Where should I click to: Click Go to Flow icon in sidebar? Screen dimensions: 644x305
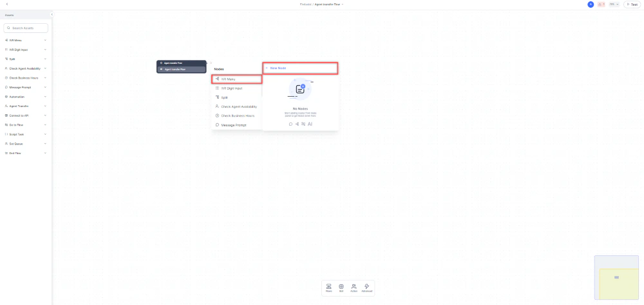coord(6,125)
